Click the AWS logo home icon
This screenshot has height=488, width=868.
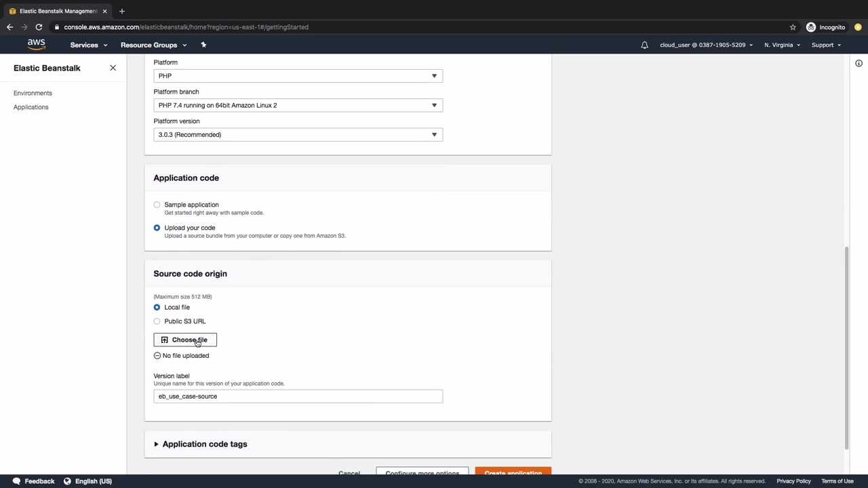[x=37, y=45]
